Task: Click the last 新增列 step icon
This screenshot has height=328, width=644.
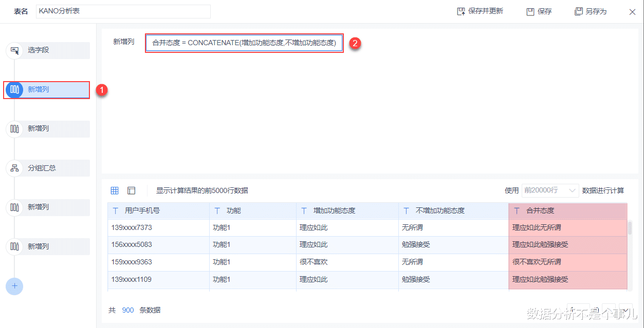Action: pyautogui.click(x=14, y=246)
